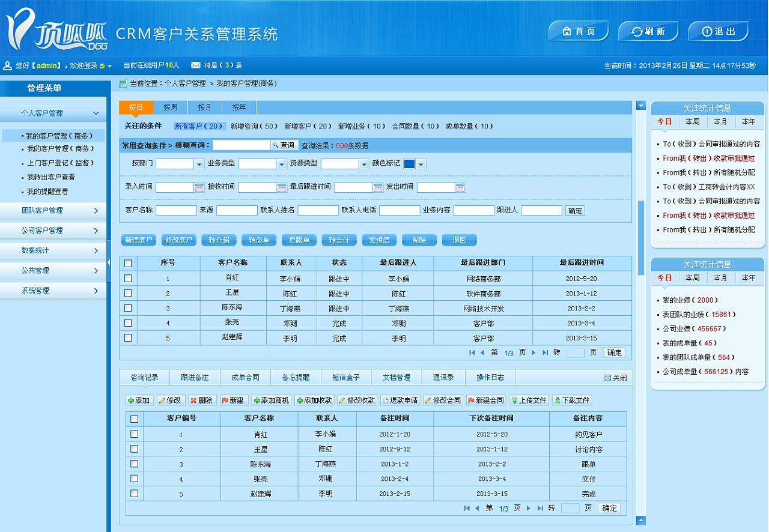The width and height of the screenshot is (769, 532).
Task: Click inside the 模糊查询 search input field
Action: pos(241,145)
